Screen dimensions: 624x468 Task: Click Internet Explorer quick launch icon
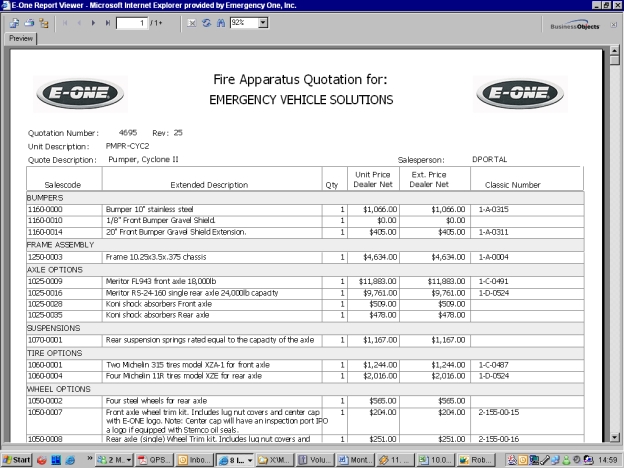70,460
